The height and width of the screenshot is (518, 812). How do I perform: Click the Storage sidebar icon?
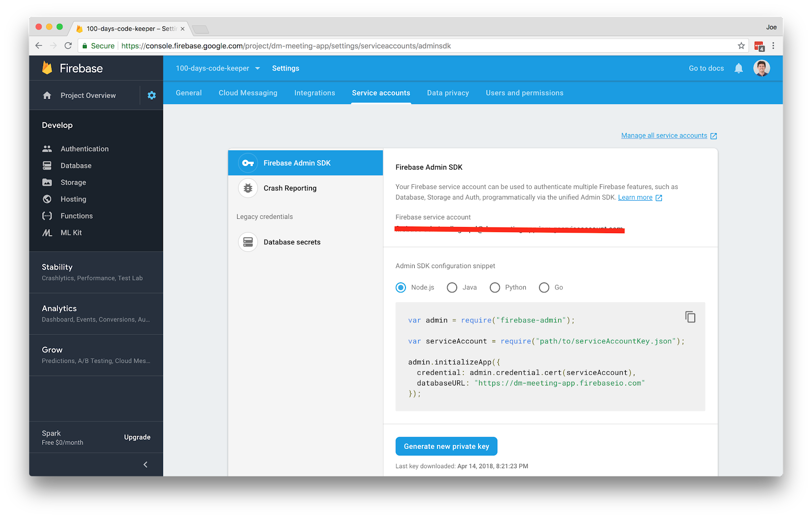point(47,182)
